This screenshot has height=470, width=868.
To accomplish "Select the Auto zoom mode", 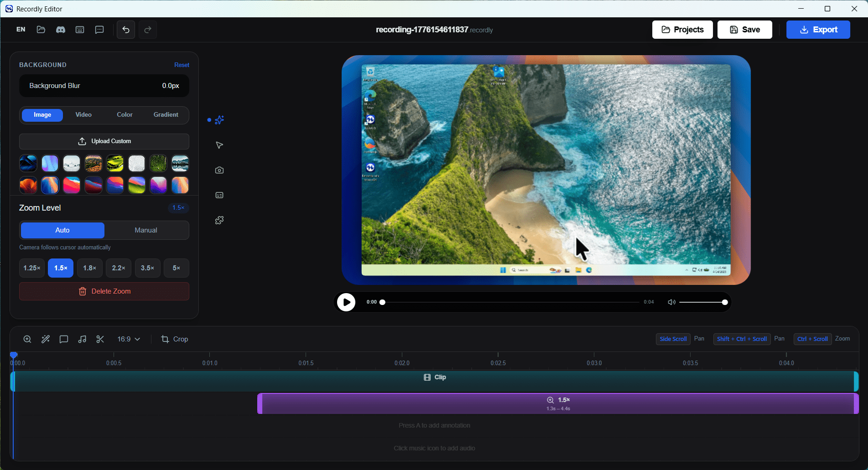I will (x=62, y=230).
